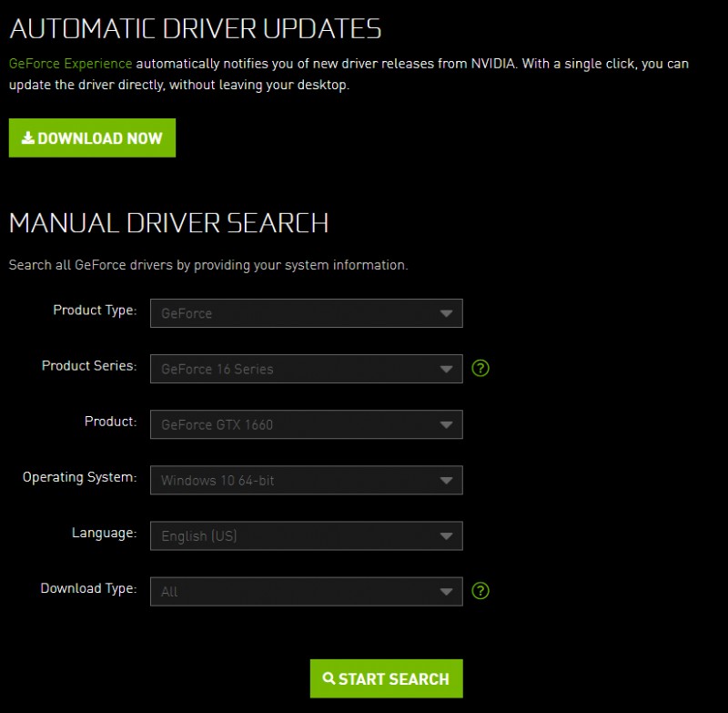Image resolution: width=728 pixels, height=713 pixels.
Task: Click the 'Download Type:' label
Action: point(88,588)
